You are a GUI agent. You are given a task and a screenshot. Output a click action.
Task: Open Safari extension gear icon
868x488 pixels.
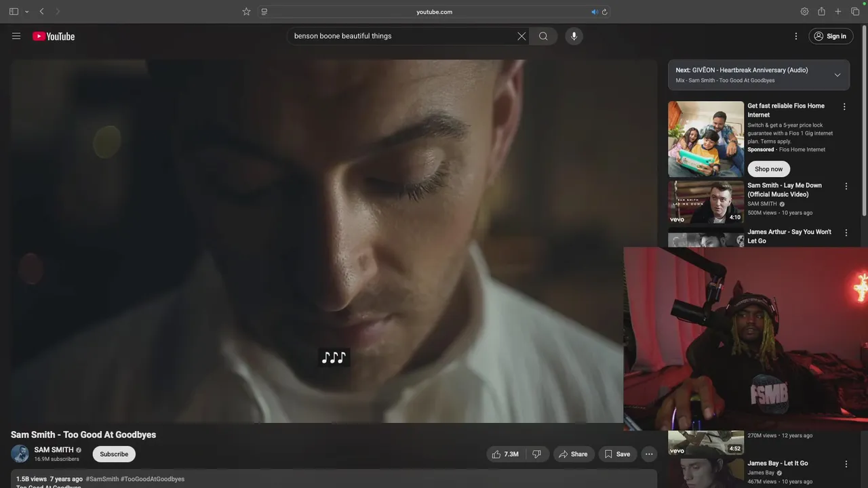tap(804, 12)
